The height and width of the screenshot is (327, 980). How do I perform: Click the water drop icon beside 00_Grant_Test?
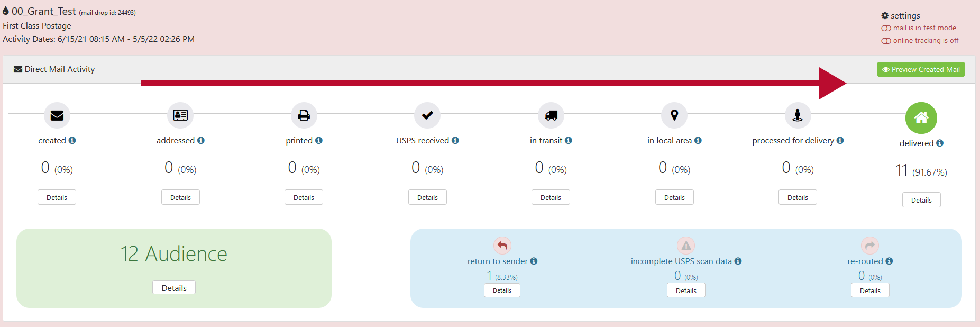(6, 11)
